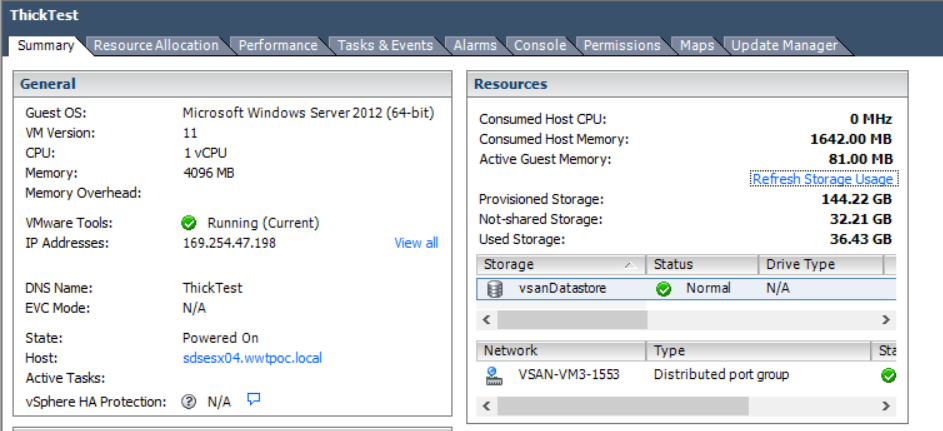Viewport: 943px width, 431px height.
Task: Click the green status icon in the network row
Action: (x=888, y=376)
